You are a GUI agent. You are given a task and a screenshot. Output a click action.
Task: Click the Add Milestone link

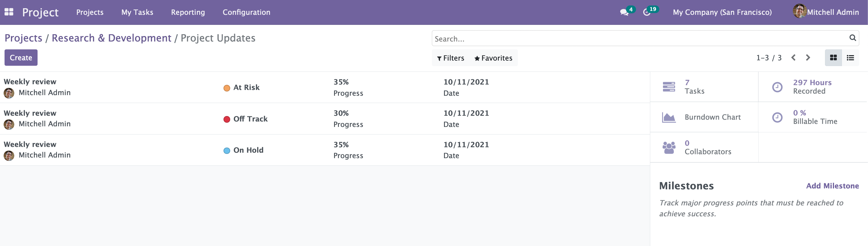point(832,186)
